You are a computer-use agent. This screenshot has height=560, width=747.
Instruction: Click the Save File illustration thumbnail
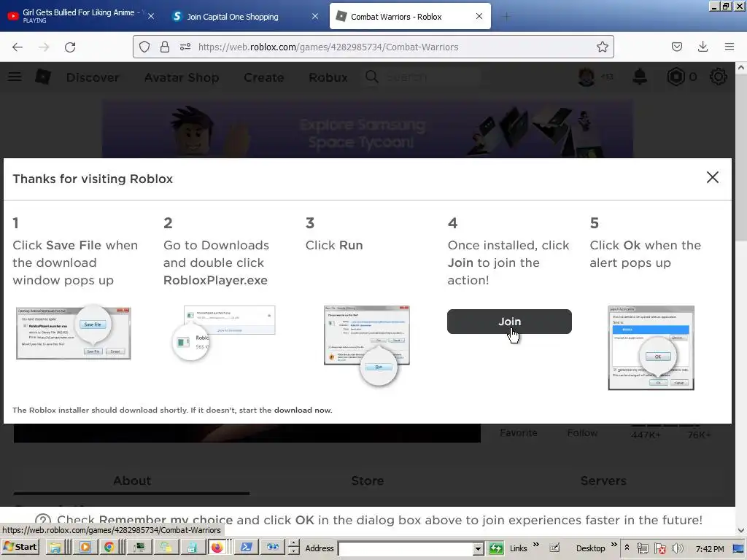coord(74,332)
